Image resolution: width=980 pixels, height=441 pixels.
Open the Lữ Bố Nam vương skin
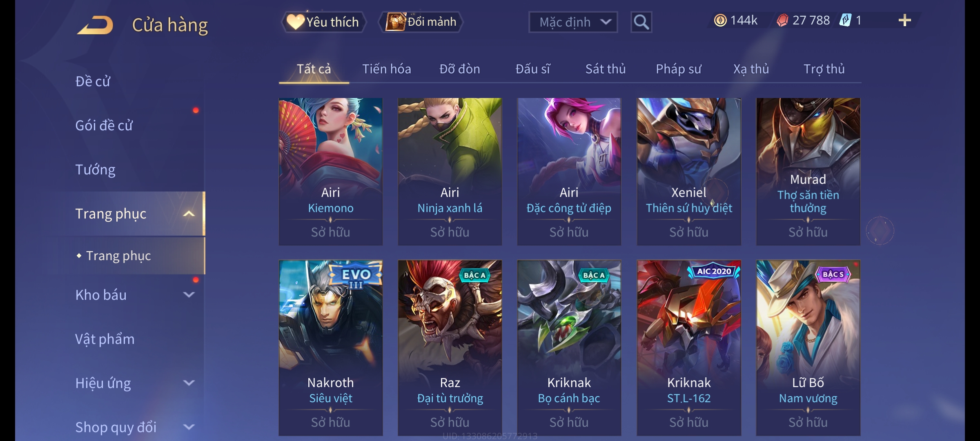808,348
